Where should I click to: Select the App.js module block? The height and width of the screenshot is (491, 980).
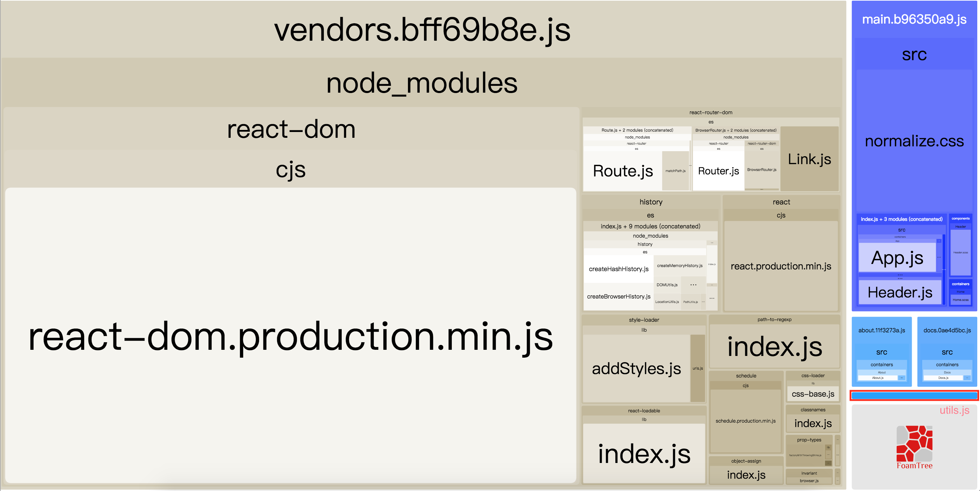pos(897,258)
